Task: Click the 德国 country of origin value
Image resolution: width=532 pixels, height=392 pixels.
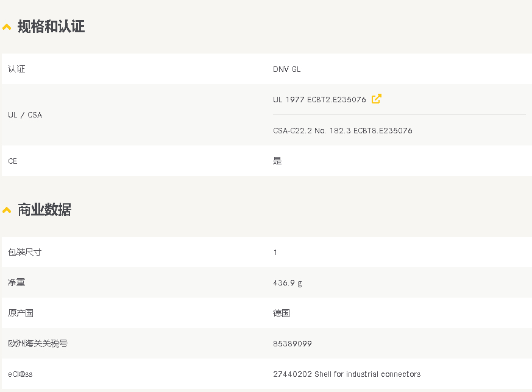Action: [x=282, y=313]
